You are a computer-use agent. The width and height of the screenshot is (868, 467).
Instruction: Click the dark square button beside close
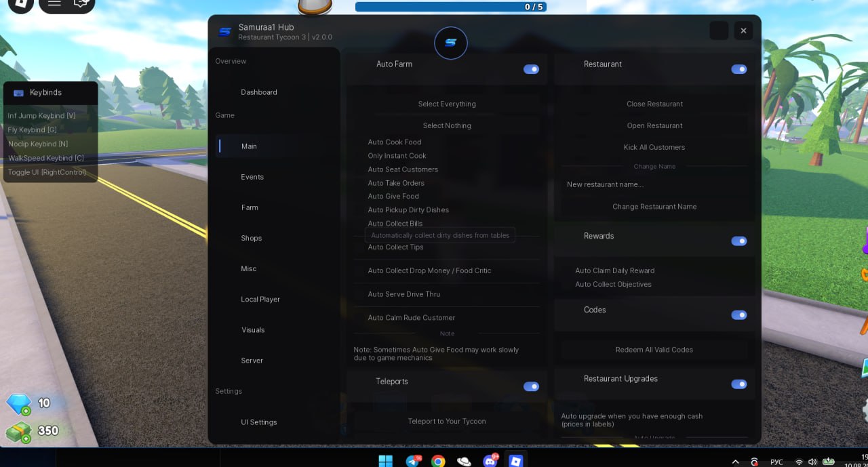pyautogui.click(x=719, y=31)
